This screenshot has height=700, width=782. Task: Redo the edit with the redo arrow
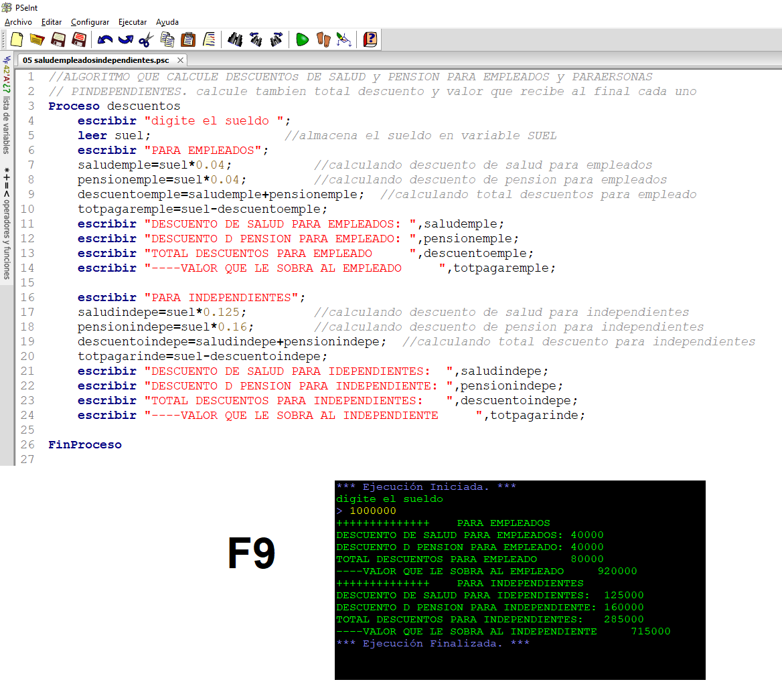tap(126, 39)
